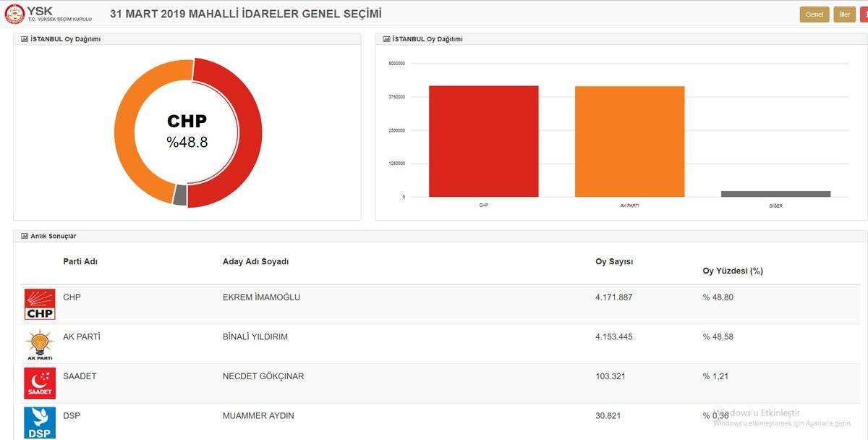This screenshot has width=868, height=440.
Task: Click the AK PARTİ lightbulb logo
Action: [40, 344]
